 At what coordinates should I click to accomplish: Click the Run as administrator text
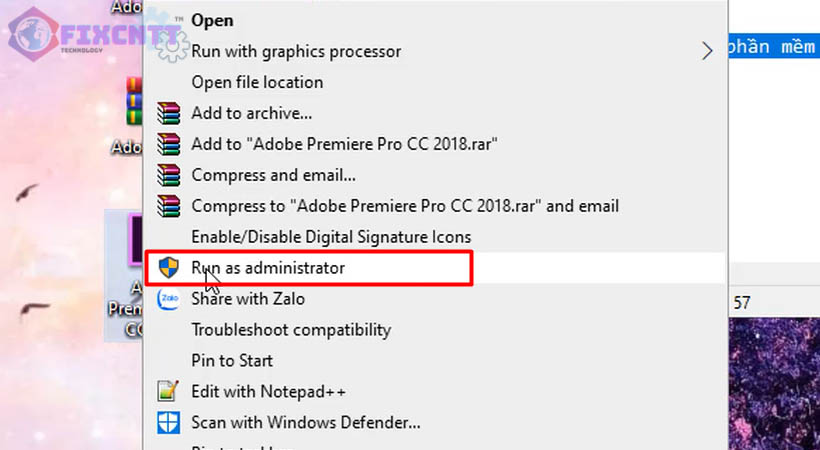click(268, 268)
